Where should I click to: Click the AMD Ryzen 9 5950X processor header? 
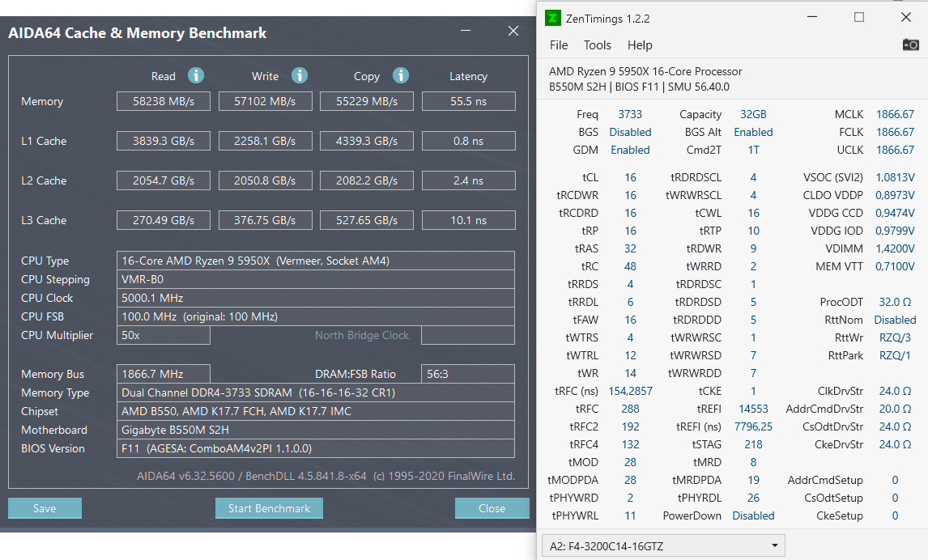(x=645, y=71)
